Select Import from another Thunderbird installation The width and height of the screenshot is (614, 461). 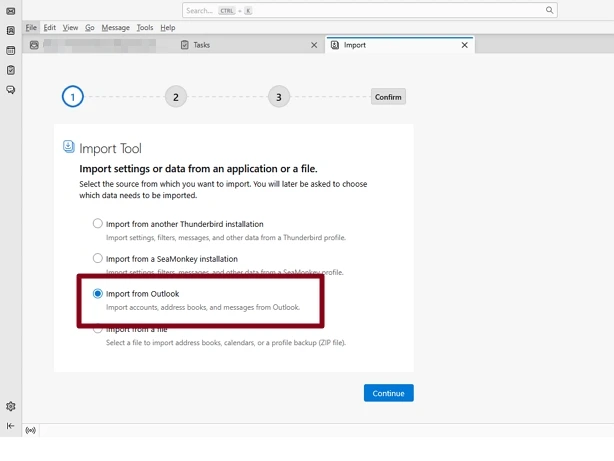tap(98, 224)
